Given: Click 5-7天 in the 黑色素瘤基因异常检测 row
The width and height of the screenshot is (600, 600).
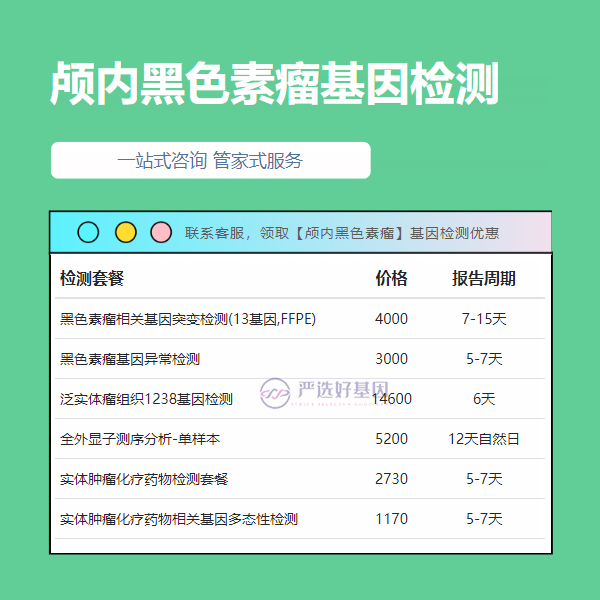Looking at the screenshot, I should [484, 359].
